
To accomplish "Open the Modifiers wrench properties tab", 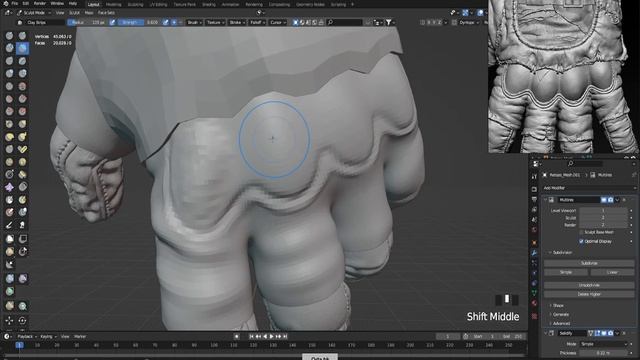I will (534, 253).
